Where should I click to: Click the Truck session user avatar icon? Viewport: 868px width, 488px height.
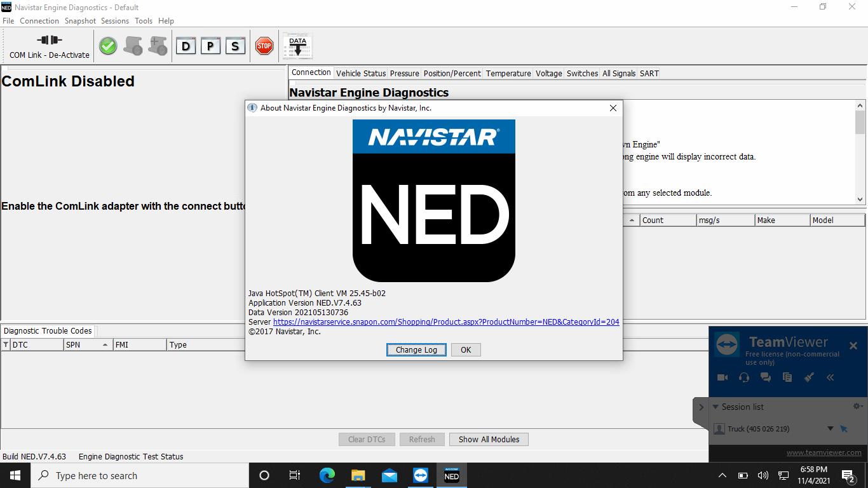[x=719, y=429]
